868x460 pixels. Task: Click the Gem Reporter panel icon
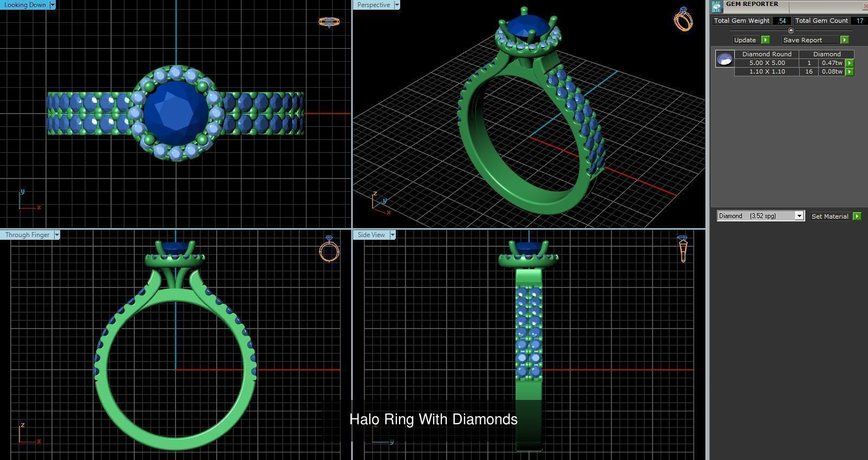[x=716, y=6]
